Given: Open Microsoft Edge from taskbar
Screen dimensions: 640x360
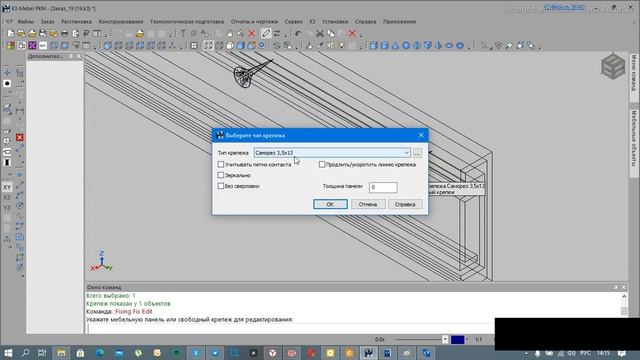Looking at the screenshot, I should pyautogui.click(x=100, y=353).
